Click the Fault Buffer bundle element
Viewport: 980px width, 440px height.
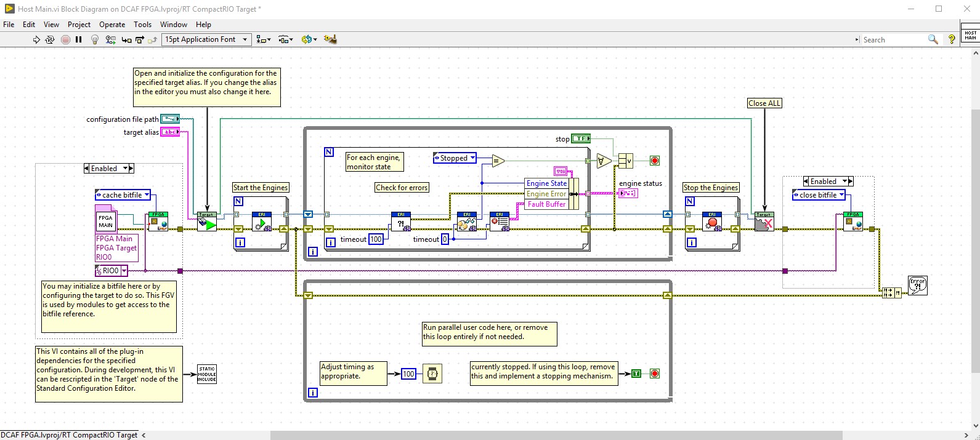coord(547,204)
